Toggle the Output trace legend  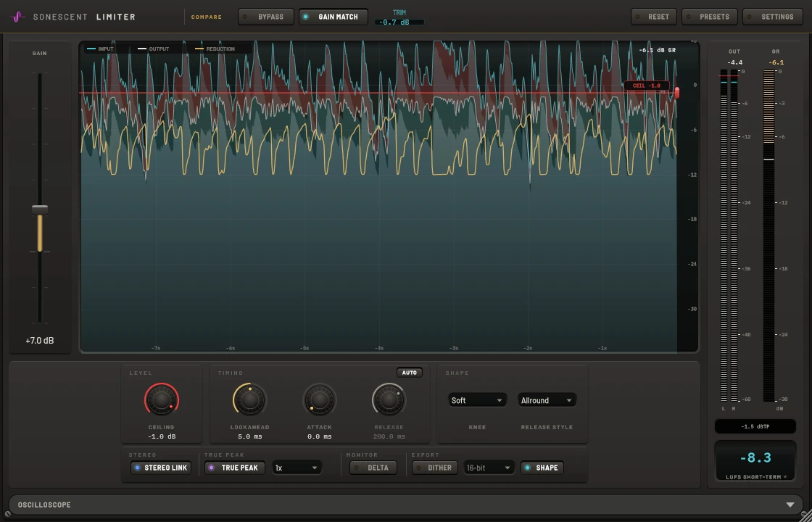point(154,49)
